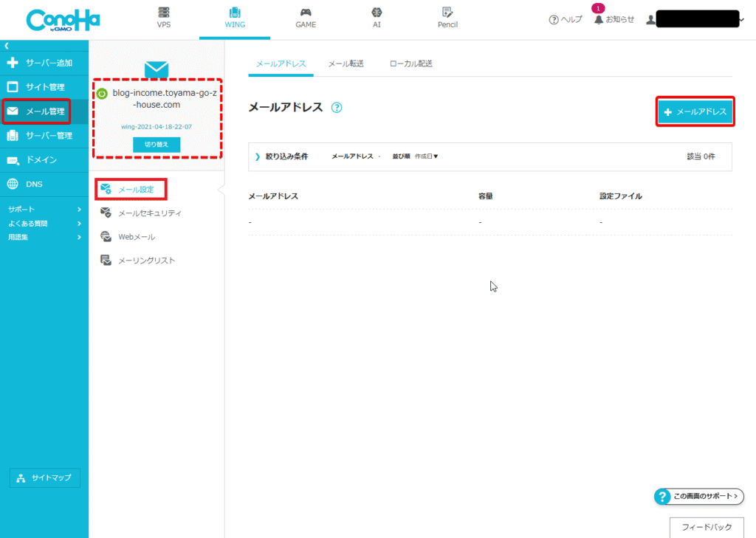Collapse the left sidebar with the chevron
The image size is (756, 538).
(x=7, y=46)
